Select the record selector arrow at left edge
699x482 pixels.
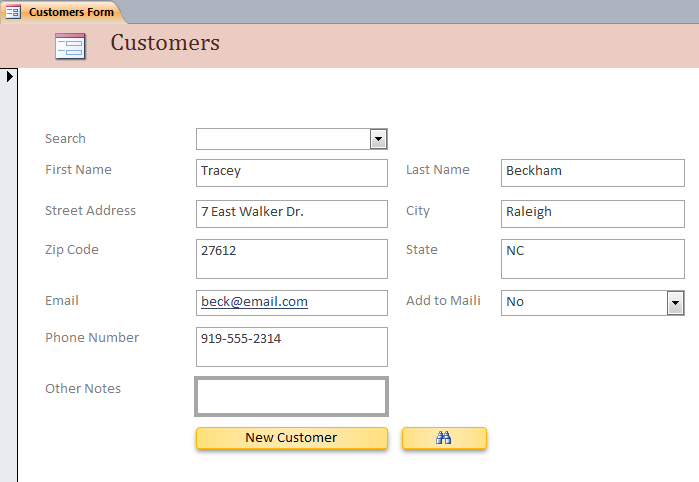tap(9, 76)
